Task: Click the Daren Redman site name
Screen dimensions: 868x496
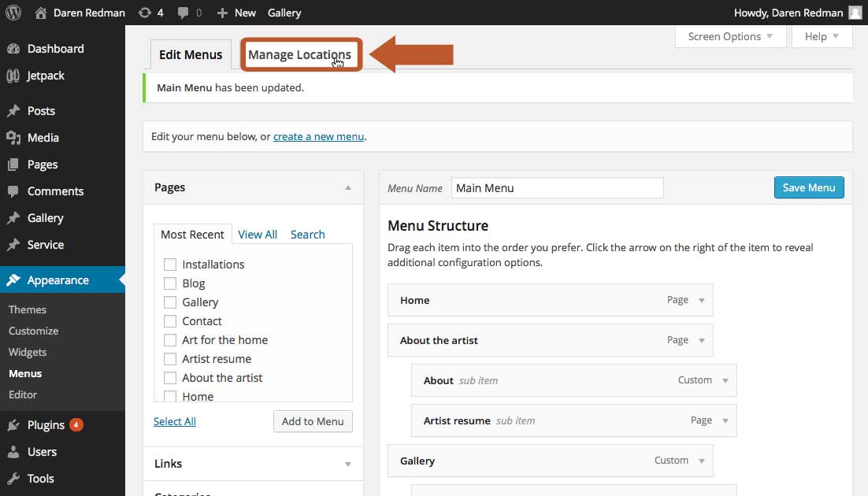Action: click(x=89, y=13)
